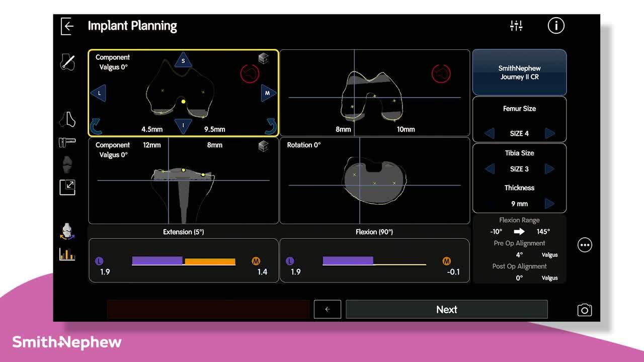The height and width of the screenshot is (362, 644).
Task: Take a screenshot with the camera icon
Action: 585,310
